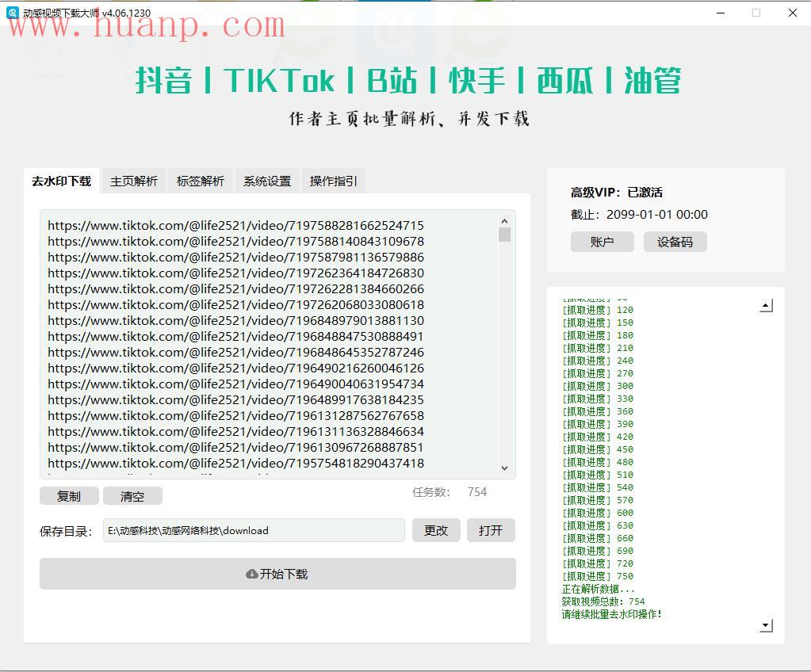
Task: Click log line 抓取进度 120
Action: click(598, 310)
